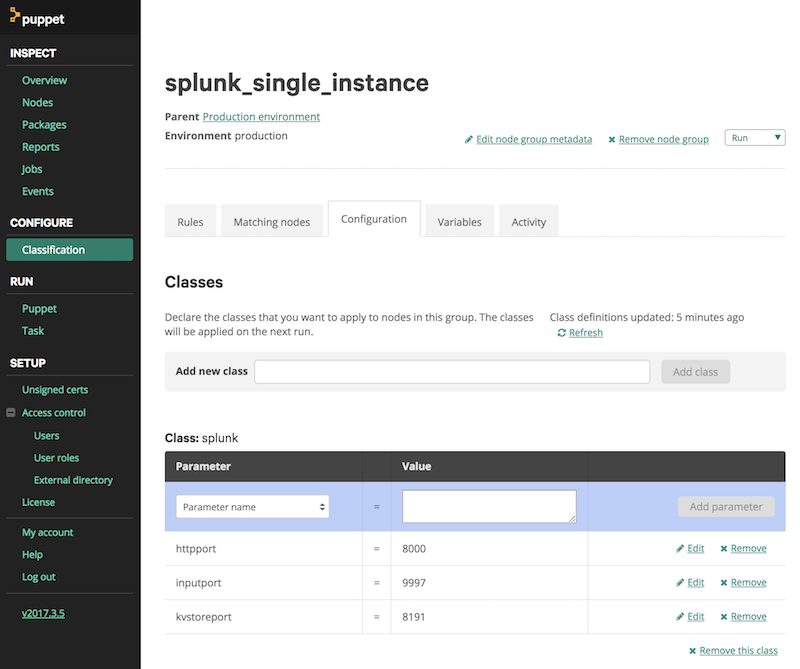Click the inputport value 9997
The image size is (800, 669).
414,583
